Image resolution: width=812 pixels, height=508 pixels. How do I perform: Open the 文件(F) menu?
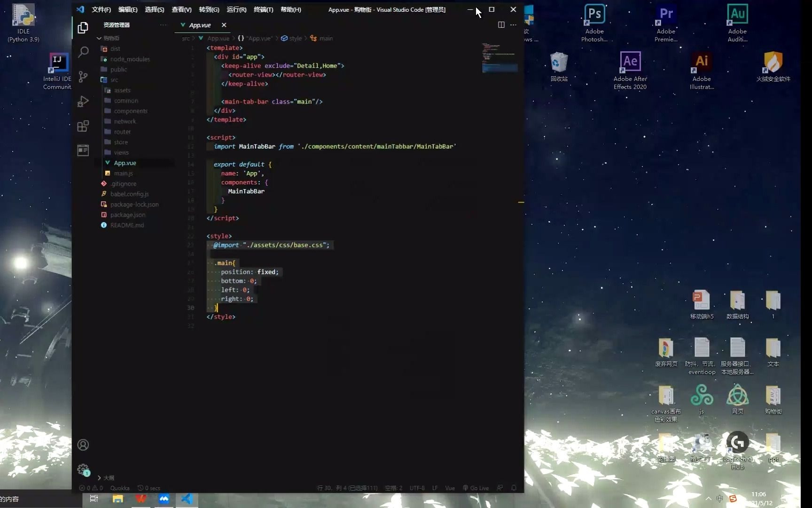(101, 9)
